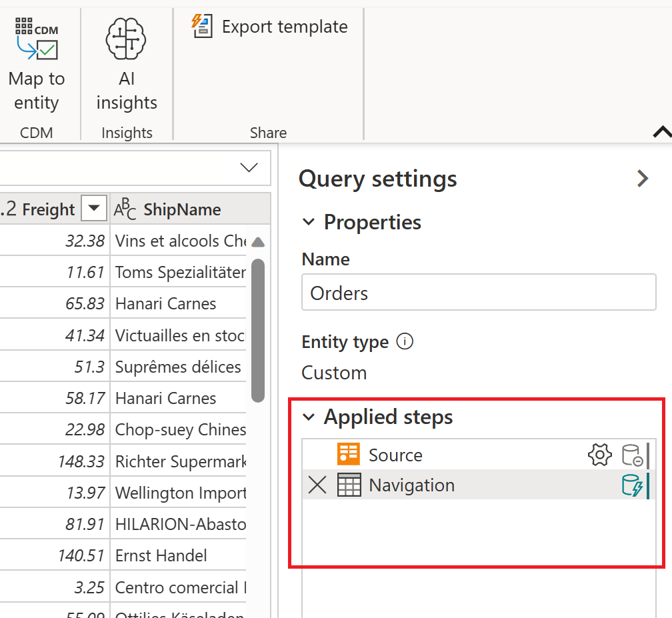Open the Freight column filter dropdown
672x618 pixels.
click(93, 209)
